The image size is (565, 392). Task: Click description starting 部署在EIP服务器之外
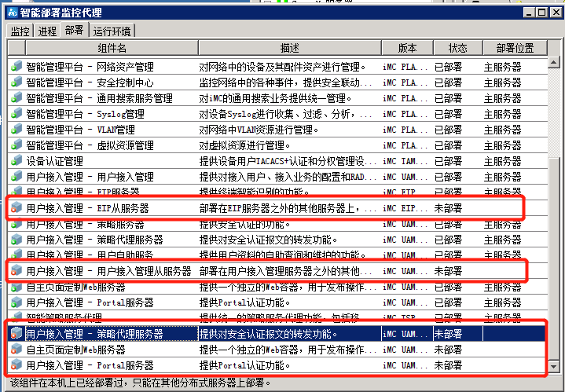(288, 208)
